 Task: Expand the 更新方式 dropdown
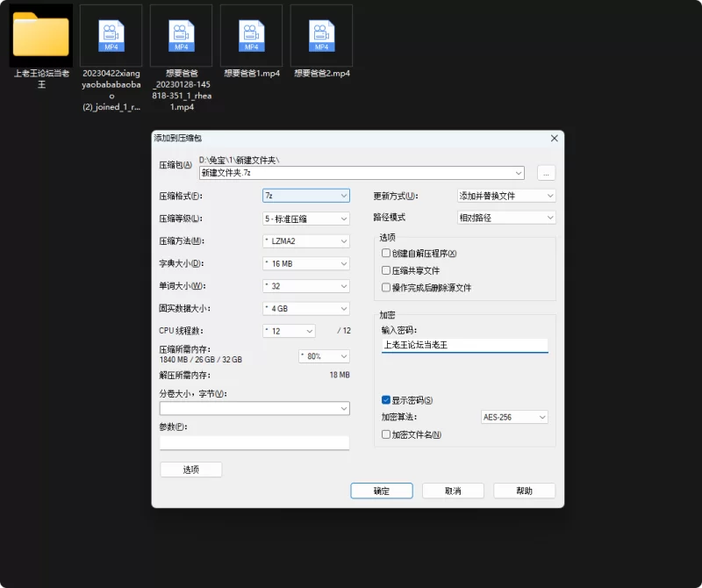pyautogui.click(x=506, y=196)
